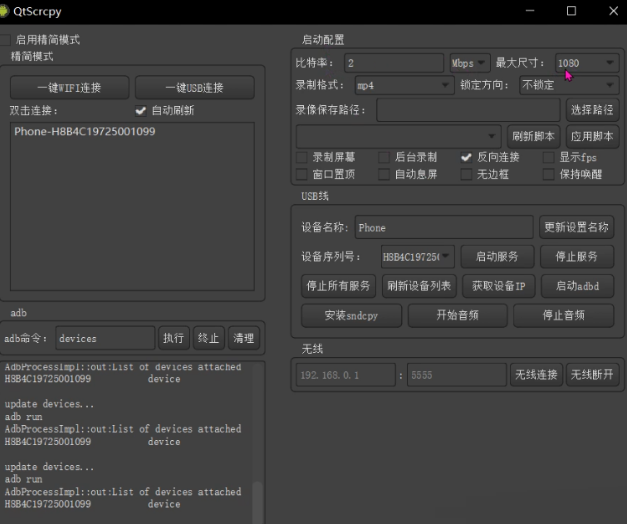This screenshot has width=627, height=524.
Task: Open the Mbps bitrate unit dropdown
Action: point(469,63)
